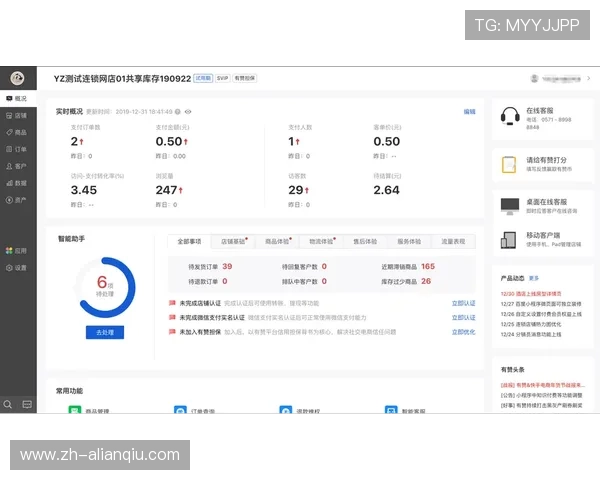This screenshot has height=480, width=600.
Task: Click the 去处理 blue button
Action: 105,332
